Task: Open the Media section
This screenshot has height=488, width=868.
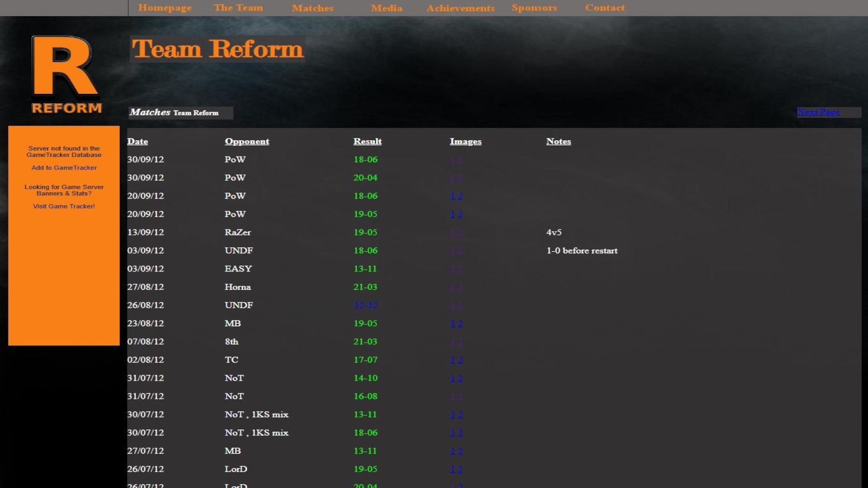Action: pos(386,8)
